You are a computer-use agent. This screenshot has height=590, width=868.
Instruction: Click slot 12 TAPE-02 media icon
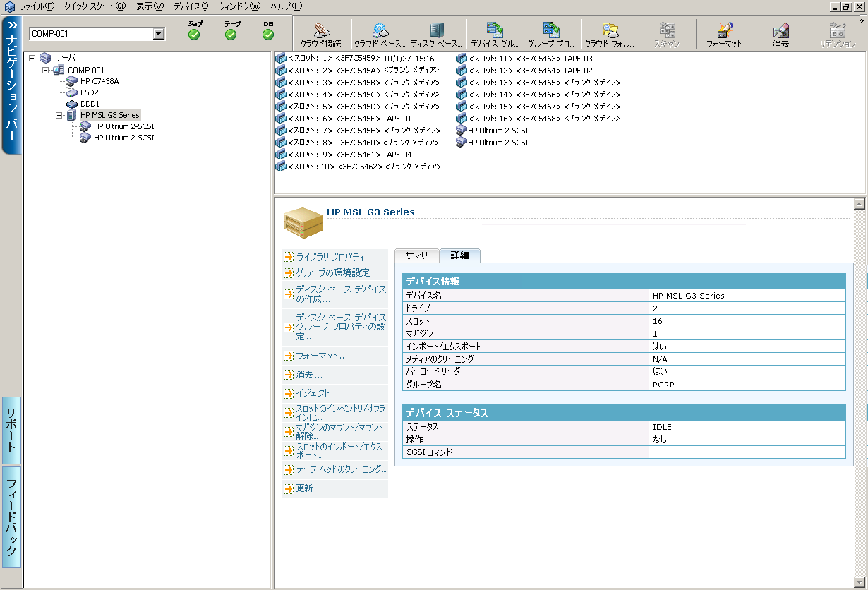(x=461, y=71)
